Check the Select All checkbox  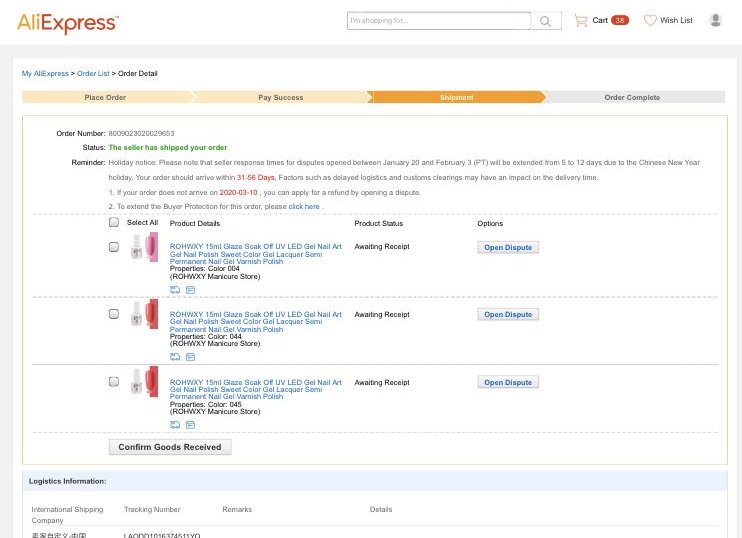pyautogui.click(x=114, y=222)
